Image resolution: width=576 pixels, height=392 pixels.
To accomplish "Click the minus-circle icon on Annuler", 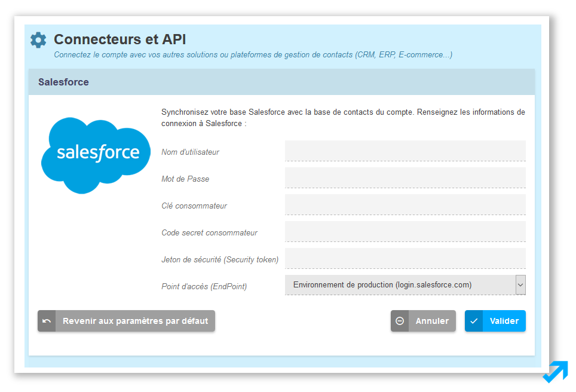I will click(x=400, y=321).
